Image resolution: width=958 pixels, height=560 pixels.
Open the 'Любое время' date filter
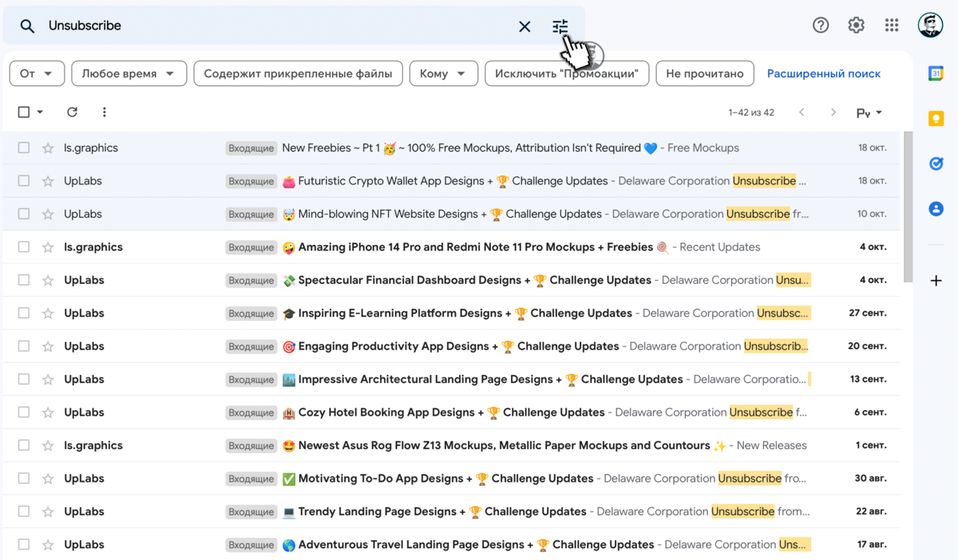pyautogui.click(x=129, y=73)
